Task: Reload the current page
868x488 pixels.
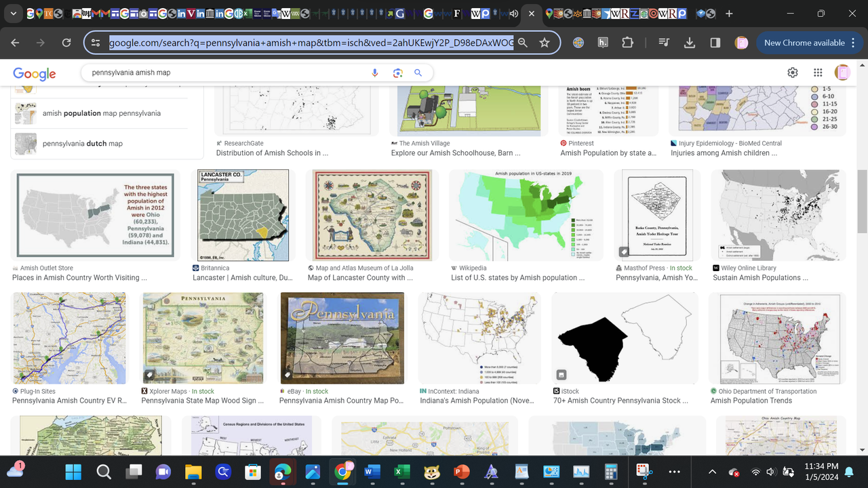Action: tap(66, 43)
